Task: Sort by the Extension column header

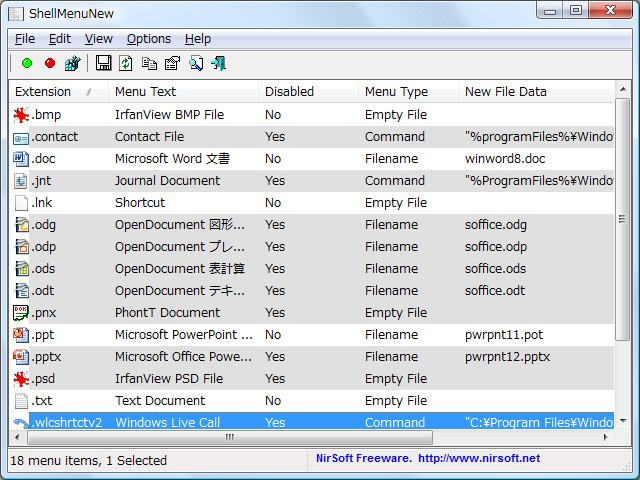Action: tap(58, 91)
